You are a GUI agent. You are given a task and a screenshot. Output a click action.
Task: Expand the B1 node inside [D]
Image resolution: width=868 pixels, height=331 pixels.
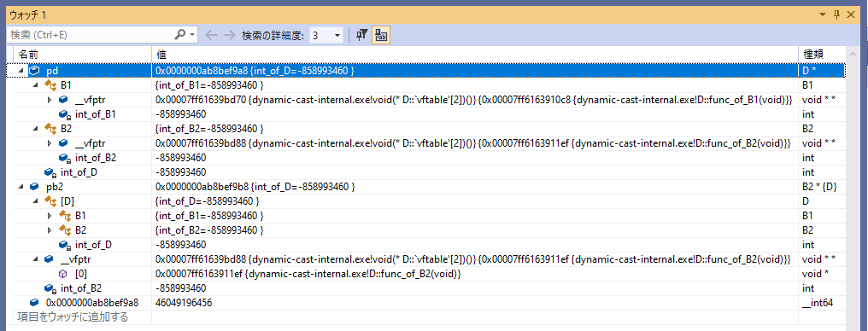coord(50,216)
